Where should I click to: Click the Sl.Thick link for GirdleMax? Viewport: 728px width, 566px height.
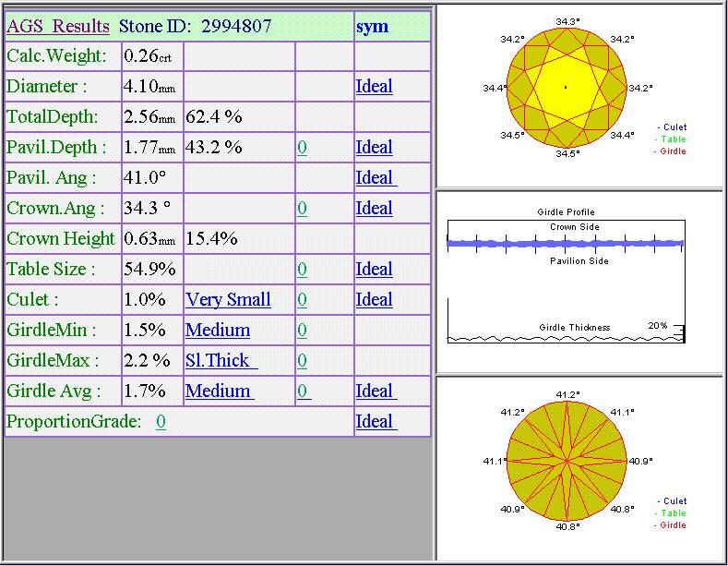coord(221,361)
